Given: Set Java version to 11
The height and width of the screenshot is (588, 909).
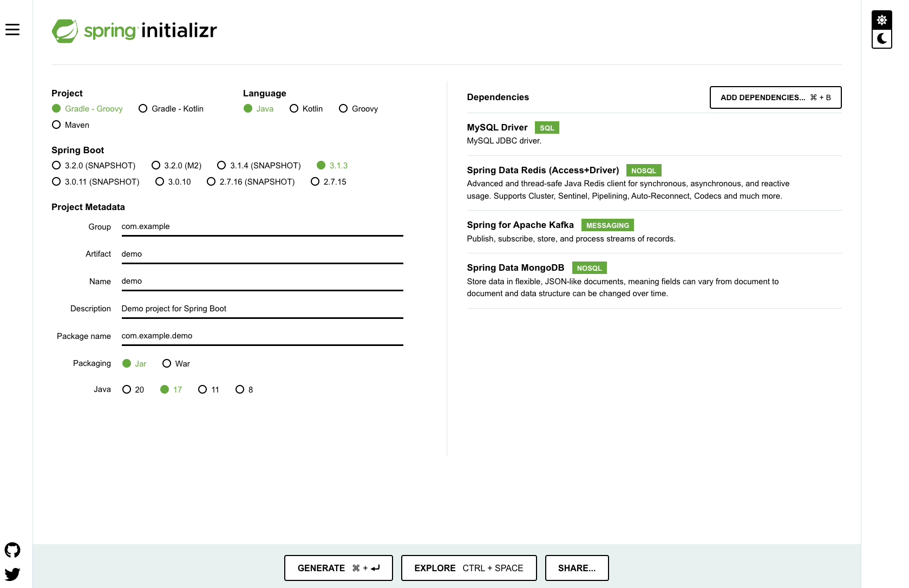Looking at the screenshot, I should click(208, 390).
